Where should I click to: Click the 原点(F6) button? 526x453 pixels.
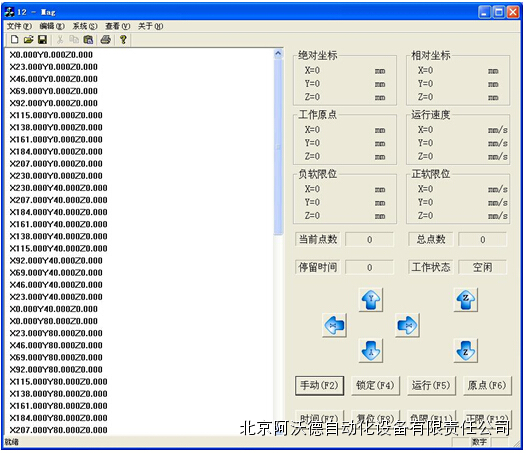pos(487,386)
